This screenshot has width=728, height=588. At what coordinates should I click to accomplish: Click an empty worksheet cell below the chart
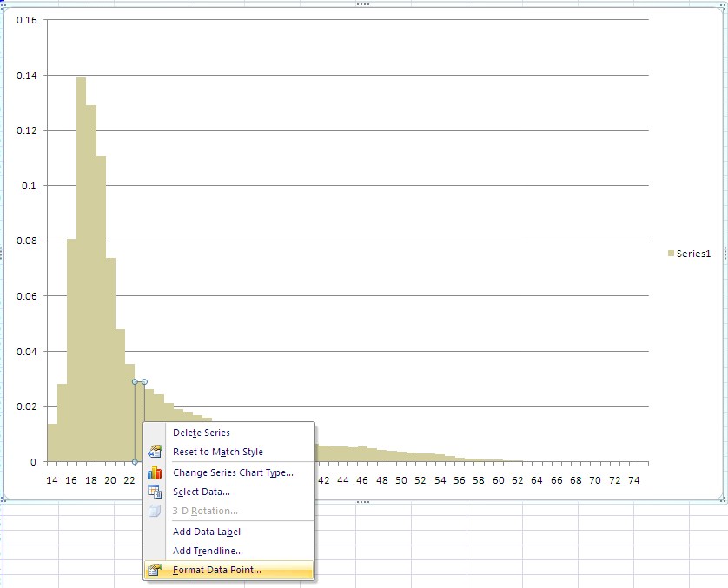pyautogui.click(x=521, y=547)
